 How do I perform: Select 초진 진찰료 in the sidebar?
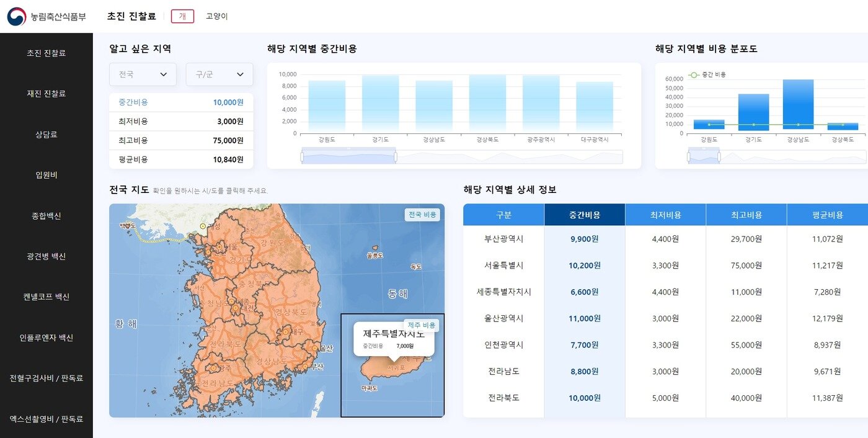pyautogui.click(x=46, y=53)
